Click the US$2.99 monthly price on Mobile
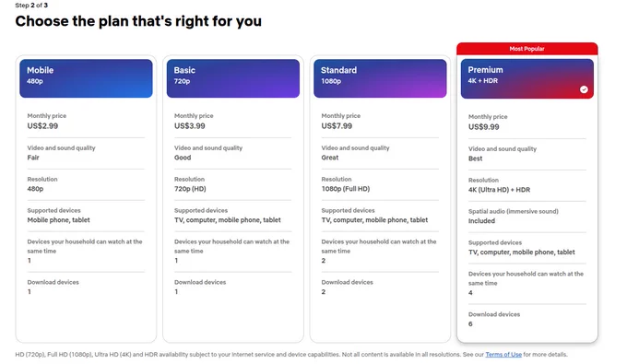This screenshot has width=627, height=364. click(x=42, y=126)
